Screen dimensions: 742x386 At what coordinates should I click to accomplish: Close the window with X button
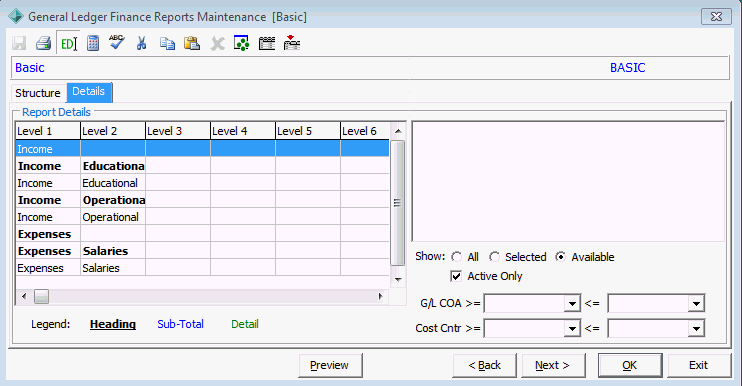tap(716, 17)
